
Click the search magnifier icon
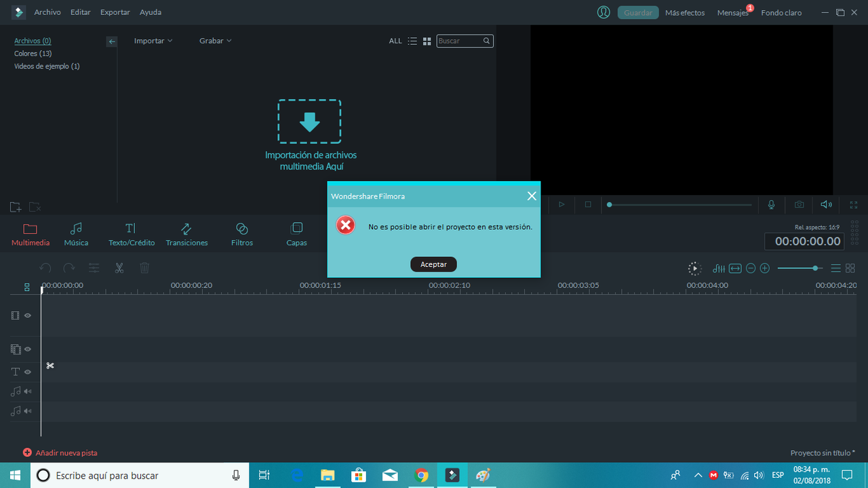tap(486, 41)
